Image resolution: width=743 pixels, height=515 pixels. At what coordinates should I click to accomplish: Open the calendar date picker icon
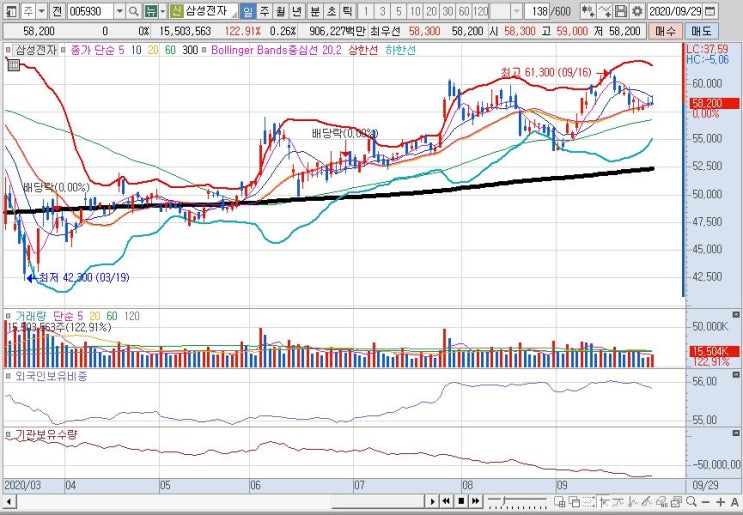pyautogui.click(x=709, y=10)
